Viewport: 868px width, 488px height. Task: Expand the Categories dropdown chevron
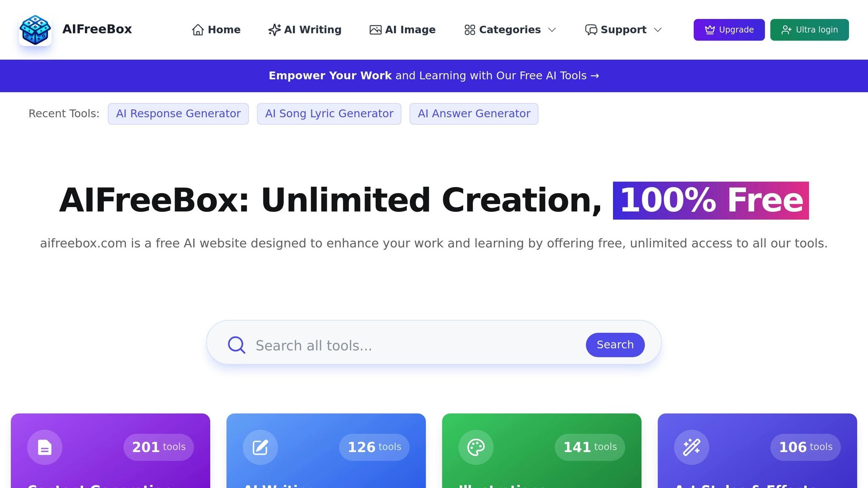[x=552, y=30]
